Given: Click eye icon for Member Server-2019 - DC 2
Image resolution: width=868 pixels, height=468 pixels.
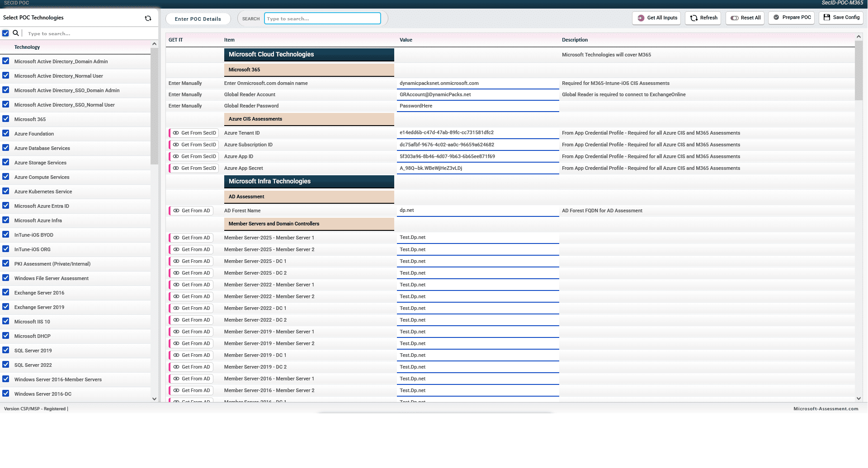Looking at the screenshot, I should coord(176,367).
